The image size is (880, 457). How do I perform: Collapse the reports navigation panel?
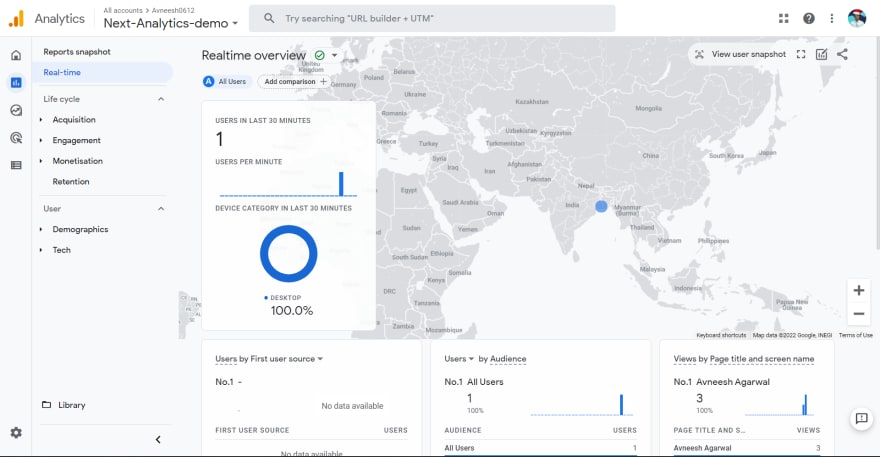coord(158,440)
